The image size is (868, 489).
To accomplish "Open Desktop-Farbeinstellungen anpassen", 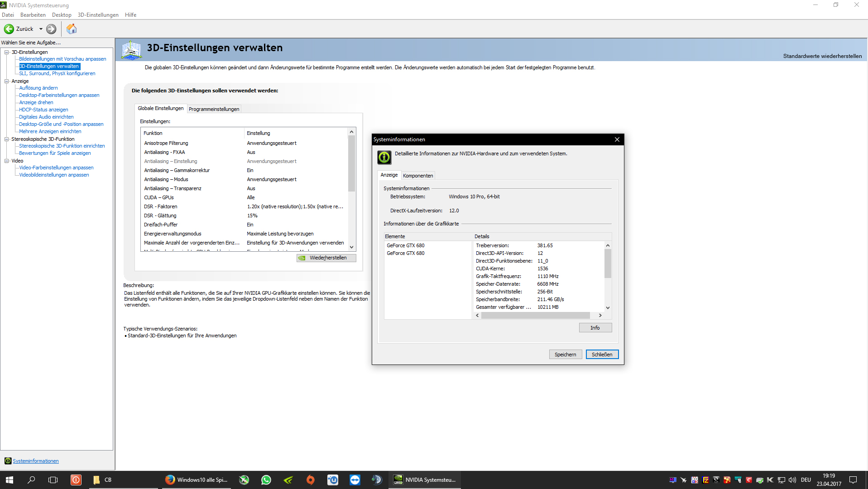I will click(x=59, y=95).
